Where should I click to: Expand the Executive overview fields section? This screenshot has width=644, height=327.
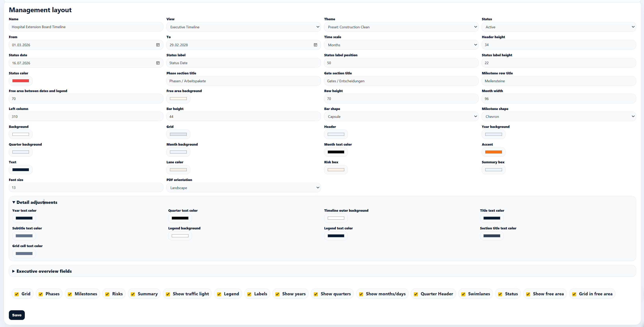(42, 271)
